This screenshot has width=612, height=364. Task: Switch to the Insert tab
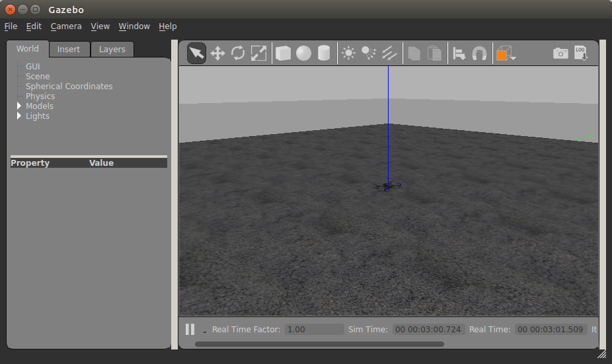tap(69, 49)
